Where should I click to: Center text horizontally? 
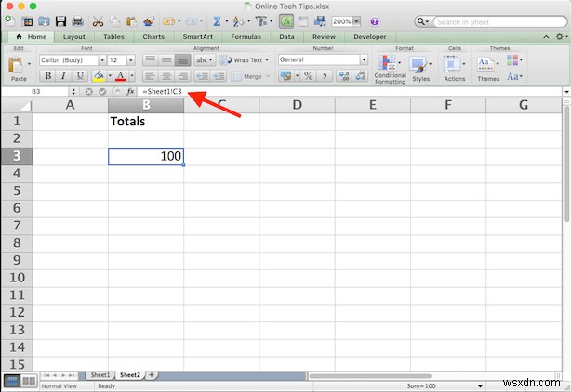point(166,75)
